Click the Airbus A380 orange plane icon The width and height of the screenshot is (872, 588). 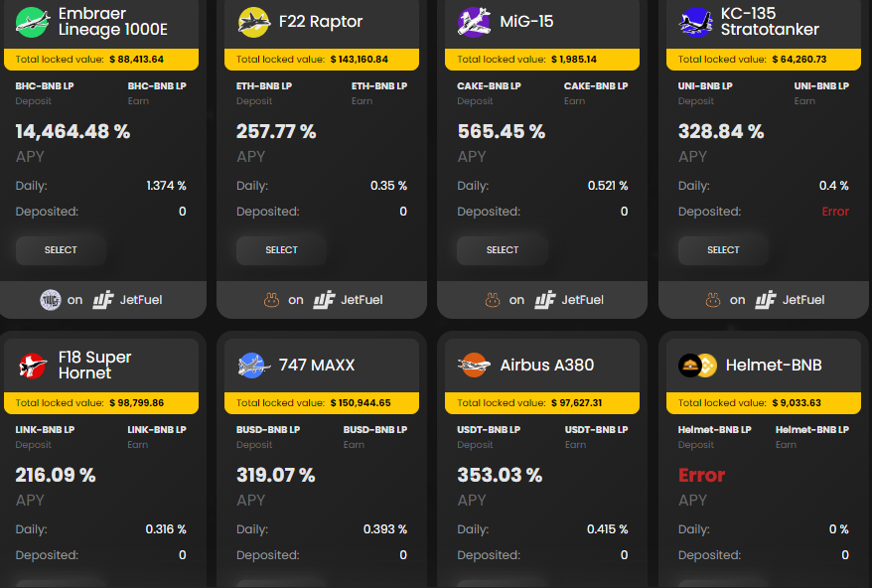(474, 366)
